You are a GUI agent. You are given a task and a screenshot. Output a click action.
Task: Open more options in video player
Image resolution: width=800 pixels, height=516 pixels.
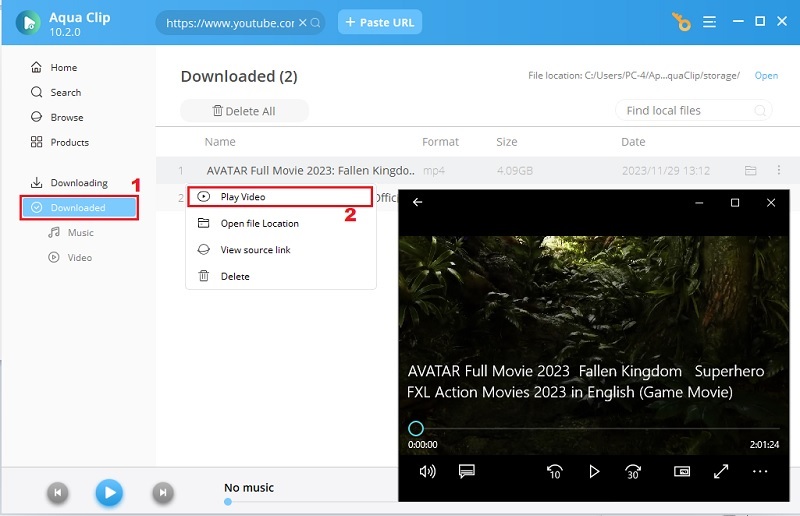point(760,472)
